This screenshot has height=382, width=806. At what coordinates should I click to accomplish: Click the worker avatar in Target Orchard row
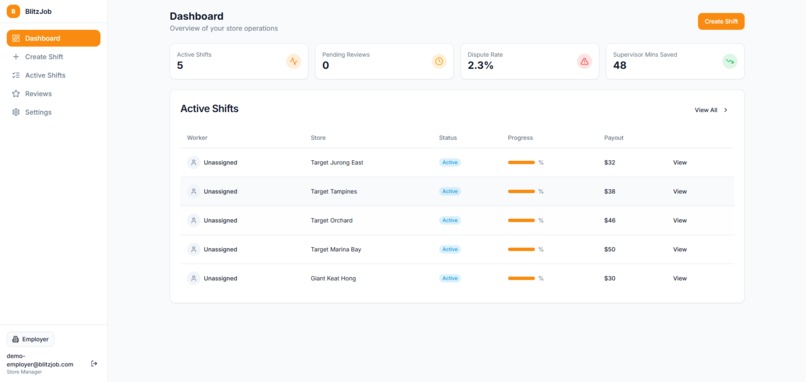tap(193, 221)
